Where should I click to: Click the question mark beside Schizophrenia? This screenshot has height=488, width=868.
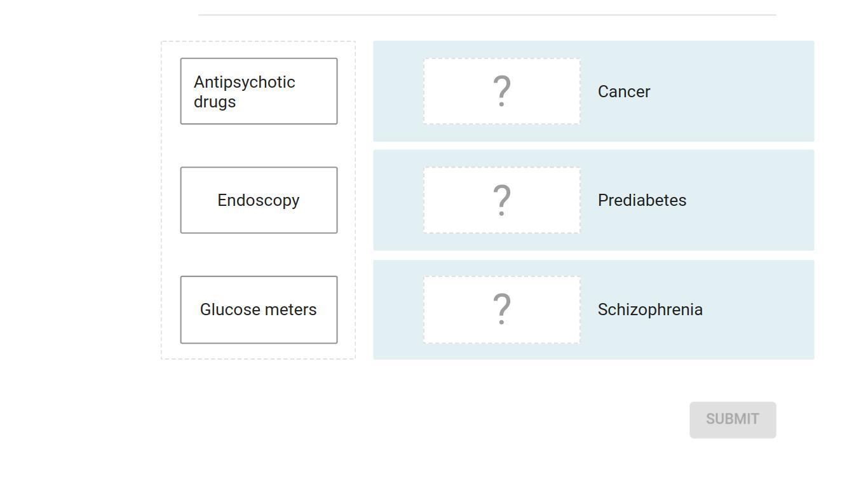(x=501, y=309)
